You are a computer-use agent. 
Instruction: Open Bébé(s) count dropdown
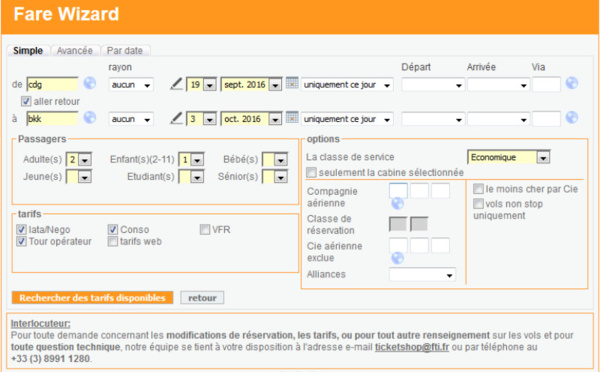point(274,159)
